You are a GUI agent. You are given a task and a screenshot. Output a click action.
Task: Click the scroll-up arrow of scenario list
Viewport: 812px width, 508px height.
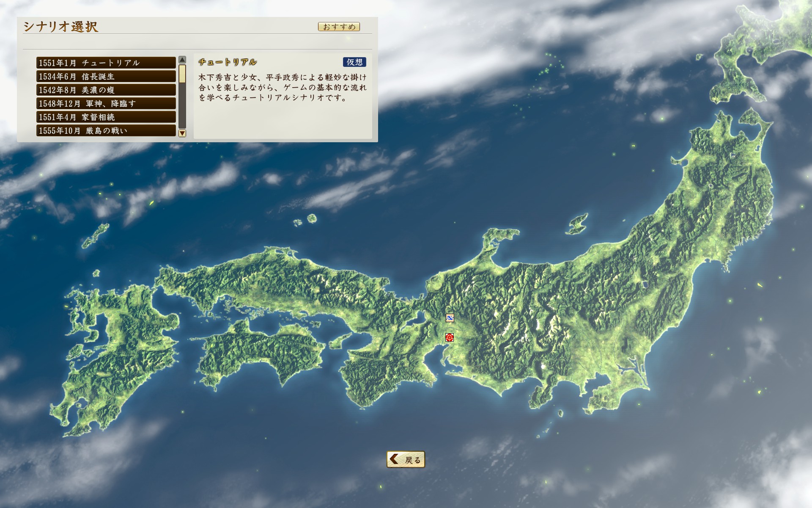pyautogui.click(x=182, y=60)
